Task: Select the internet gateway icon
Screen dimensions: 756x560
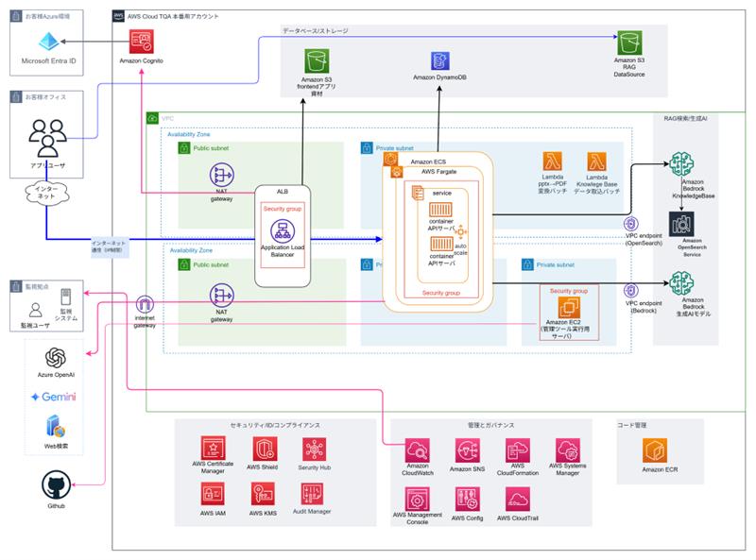Action: [x=145, y=305]
